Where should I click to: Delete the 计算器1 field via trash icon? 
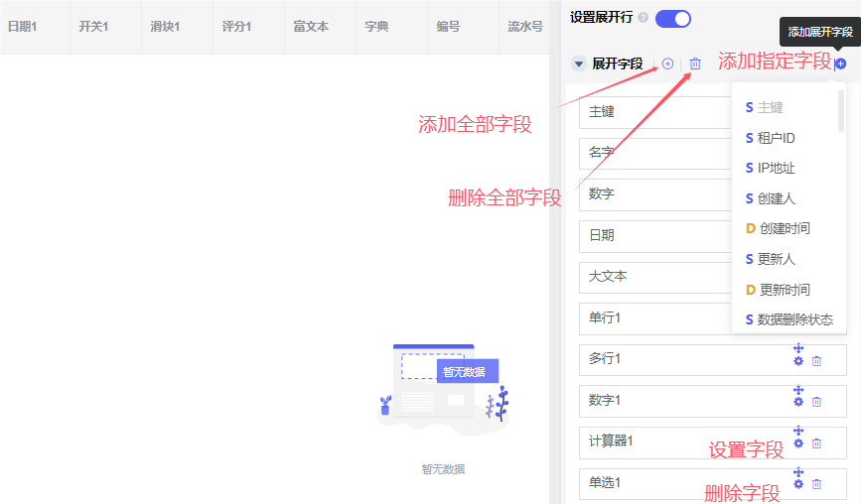coord(816,443)
